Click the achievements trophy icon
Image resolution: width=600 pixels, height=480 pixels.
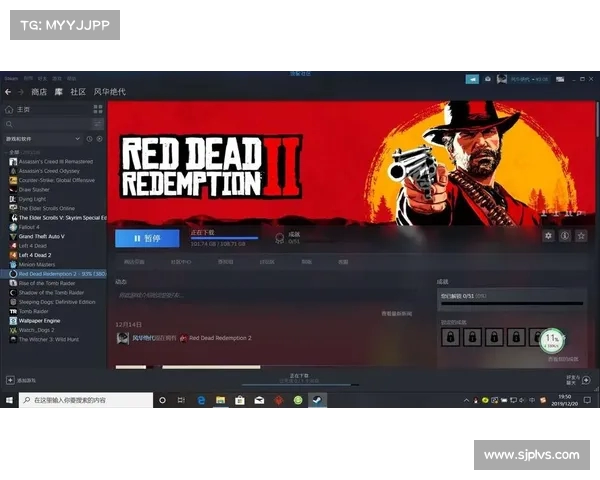point(280,238)
